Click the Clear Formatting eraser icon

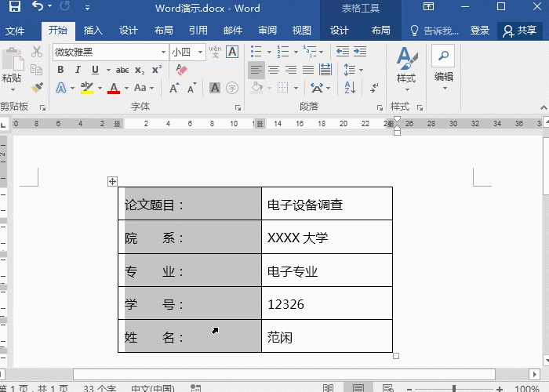182,70
